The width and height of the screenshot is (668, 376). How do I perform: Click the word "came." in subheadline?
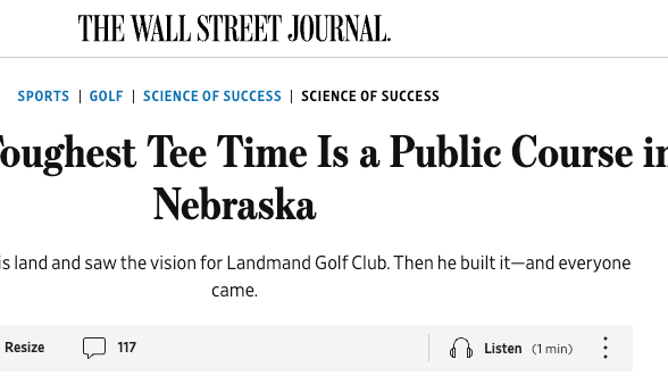234,290
